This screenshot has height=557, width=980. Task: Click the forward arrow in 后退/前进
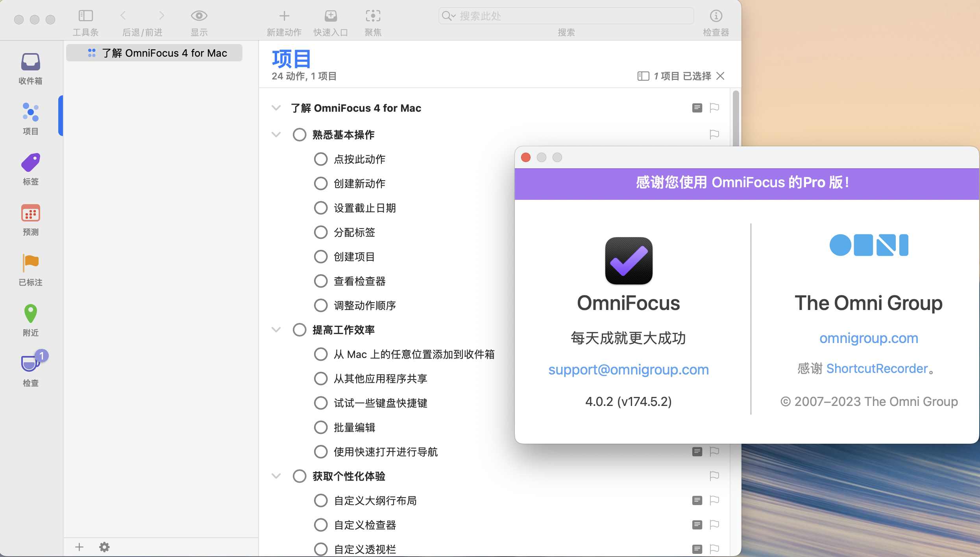[161, 16]
